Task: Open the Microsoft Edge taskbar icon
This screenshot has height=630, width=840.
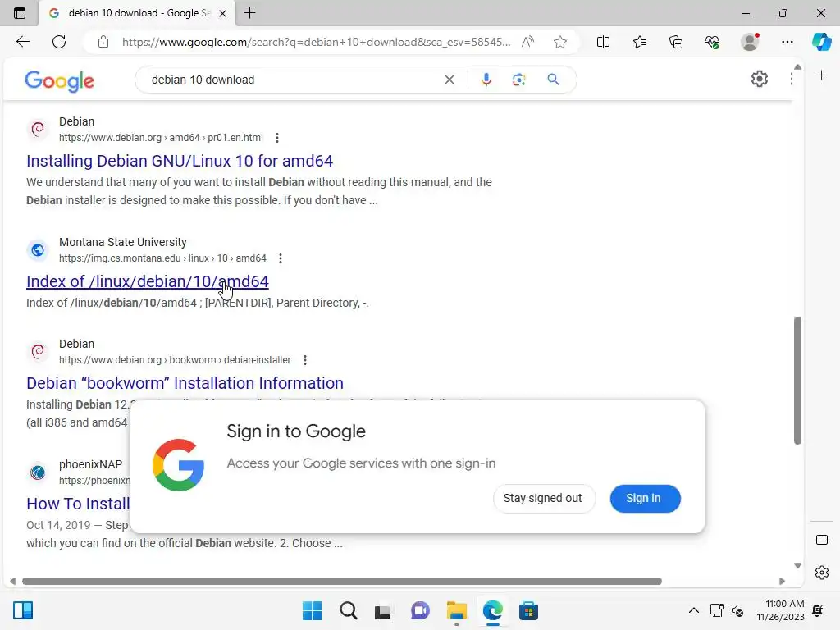Action: [493, 610]
